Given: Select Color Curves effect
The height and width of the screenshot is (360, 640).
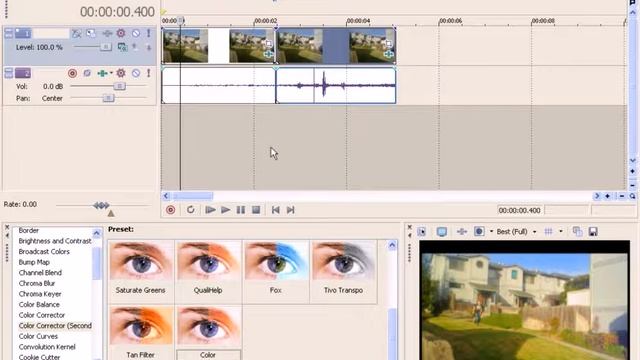Looking at the screenshot, I should pos(38,337).
